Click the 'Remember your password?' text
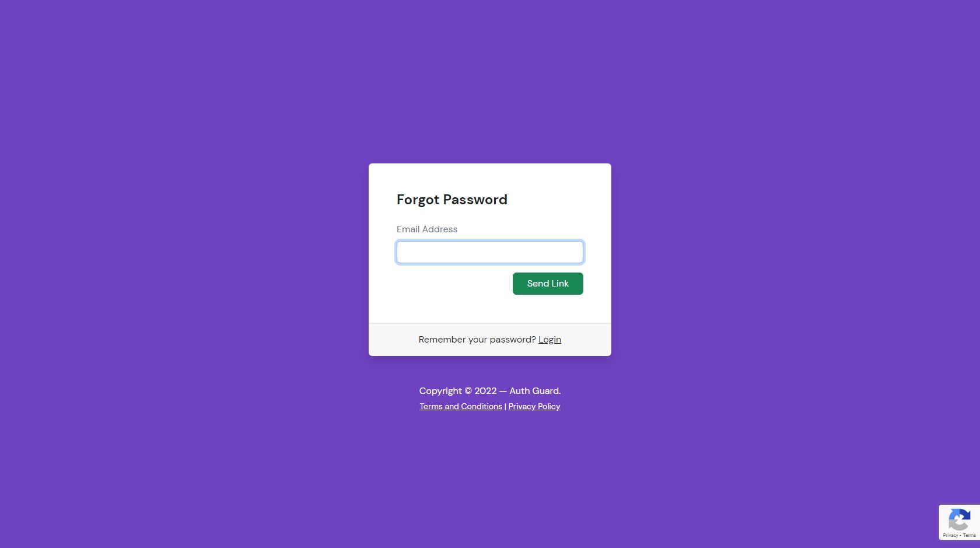 (477, 340)
